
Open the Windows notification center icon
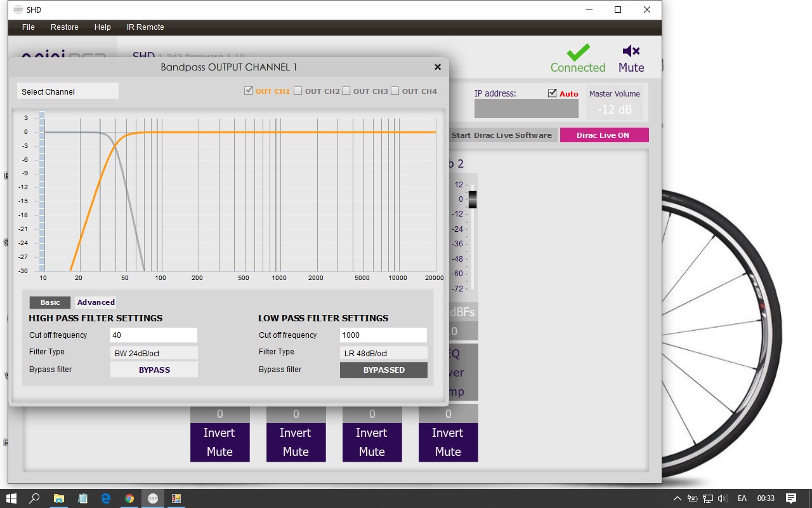(x=791, y=498)
